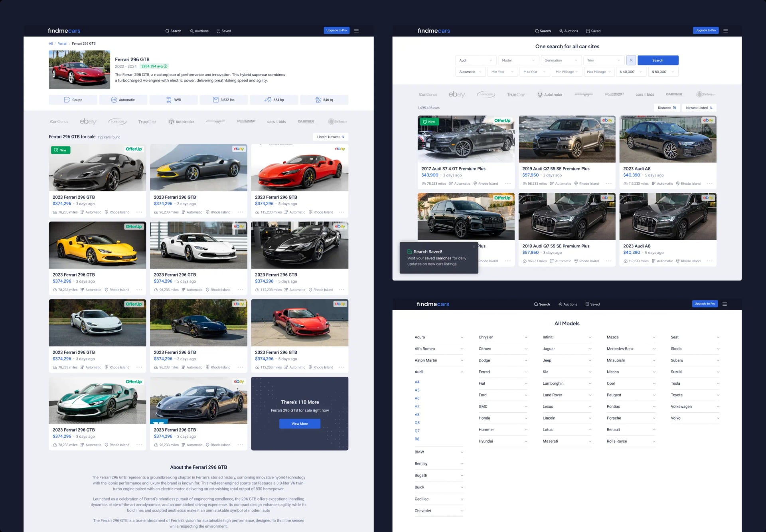
Task: Open hamburger menu on Ferrari 296 GTB page
Action: [x=356, y=31]
